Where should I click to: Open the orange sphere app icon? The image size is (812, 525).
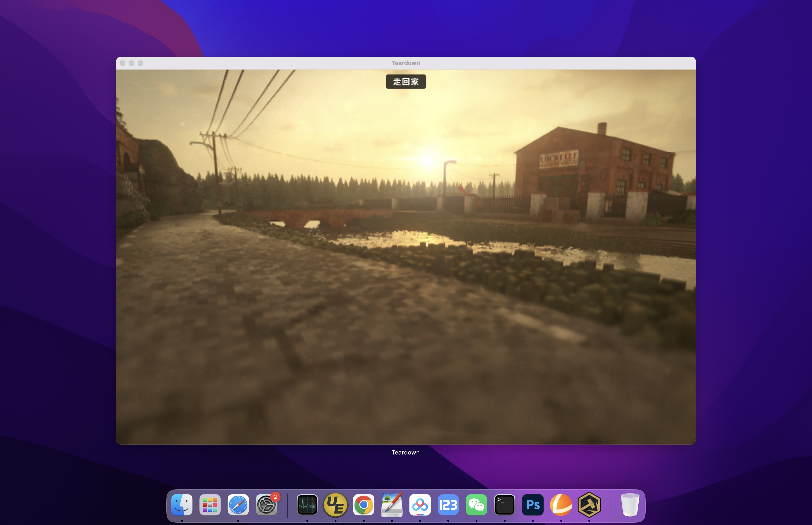tap(561, 505)
